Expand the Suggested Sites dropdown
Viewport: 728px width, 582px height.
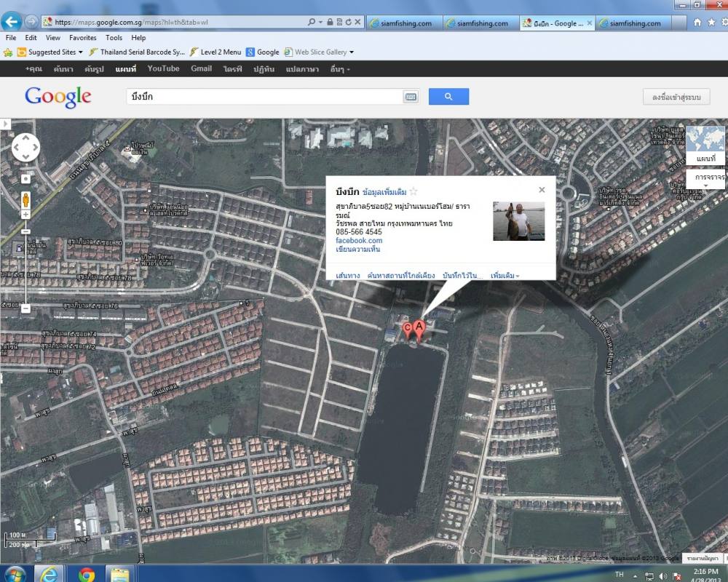pos(80,52)
